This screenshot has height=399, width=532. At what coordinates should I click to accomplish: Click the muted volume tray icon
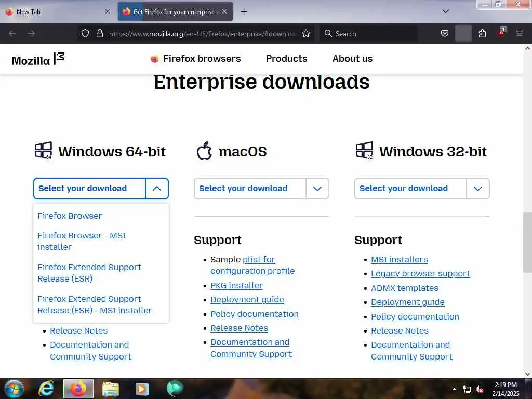coord(480,390)
